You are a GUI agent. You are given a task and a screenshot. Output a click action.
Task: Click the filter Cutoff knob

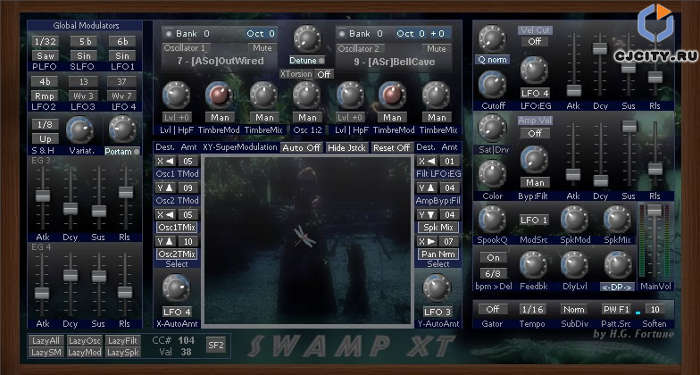click(x=492, y=84)
